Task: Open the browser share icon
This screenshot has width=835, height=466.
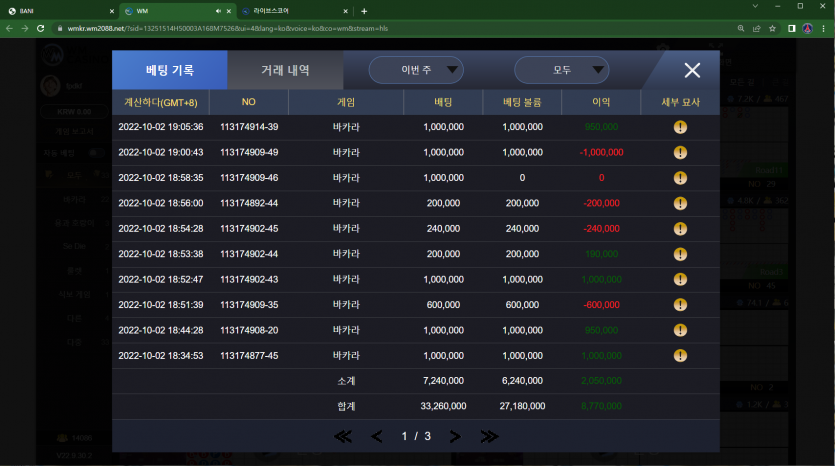Action: coord(756,29)
